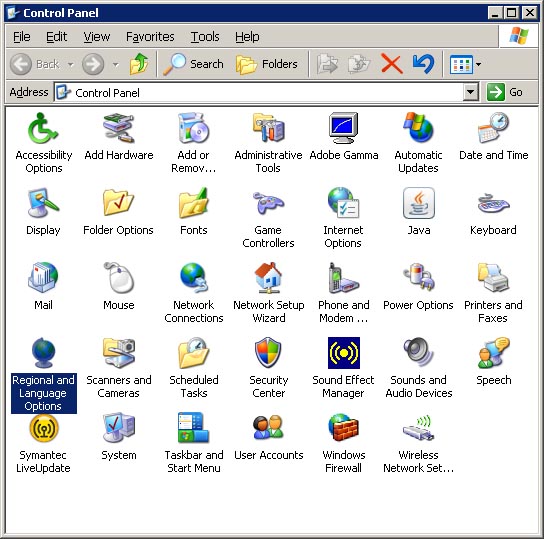The width and height of the screenshot is (544, 539).
Task: Open the Back button history dropdown
Action: 70,65
